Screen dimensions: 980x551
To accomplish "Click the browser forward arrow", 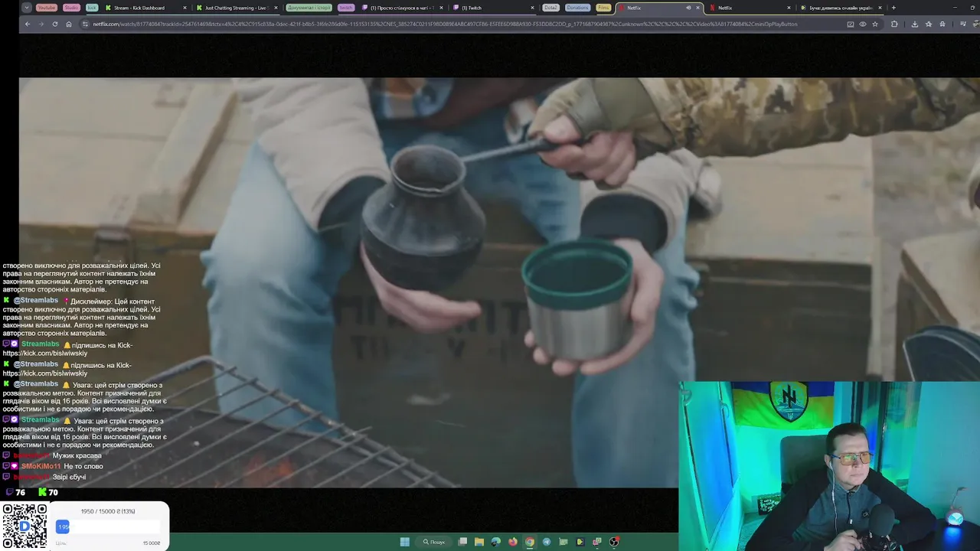I will (41, 24).
